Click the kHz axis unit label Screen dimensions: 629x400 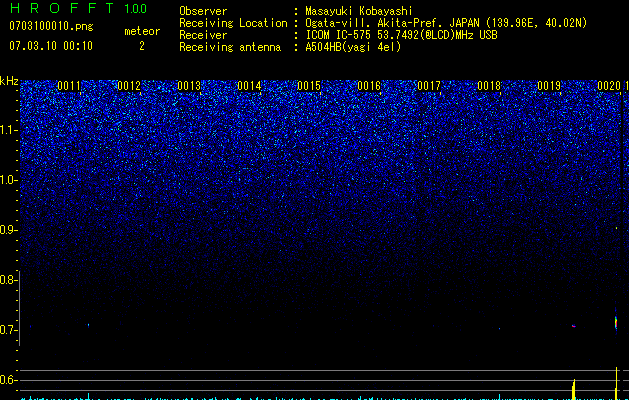9,81
